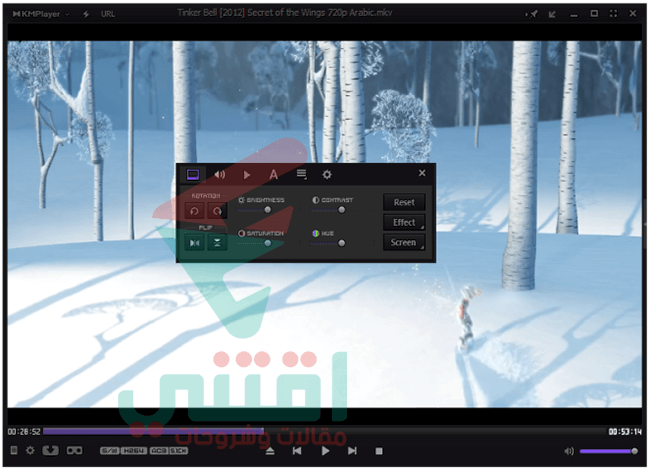
Task: Adjust the Contrast slider
Action: coord(342,210)
